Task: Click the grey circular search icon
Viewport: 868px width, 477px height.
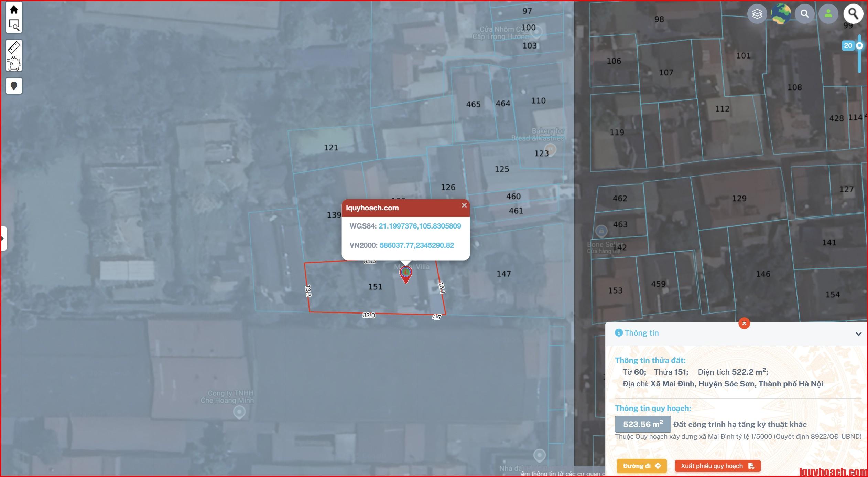Action: point(804,14)
